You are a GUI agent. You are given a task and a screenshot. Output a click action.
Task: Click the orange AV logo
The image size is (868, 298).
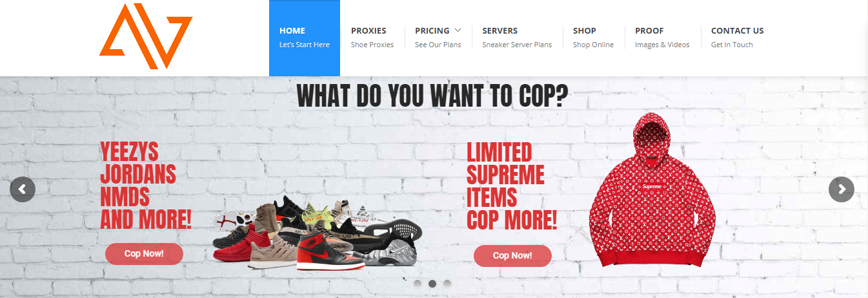[146, 36]
